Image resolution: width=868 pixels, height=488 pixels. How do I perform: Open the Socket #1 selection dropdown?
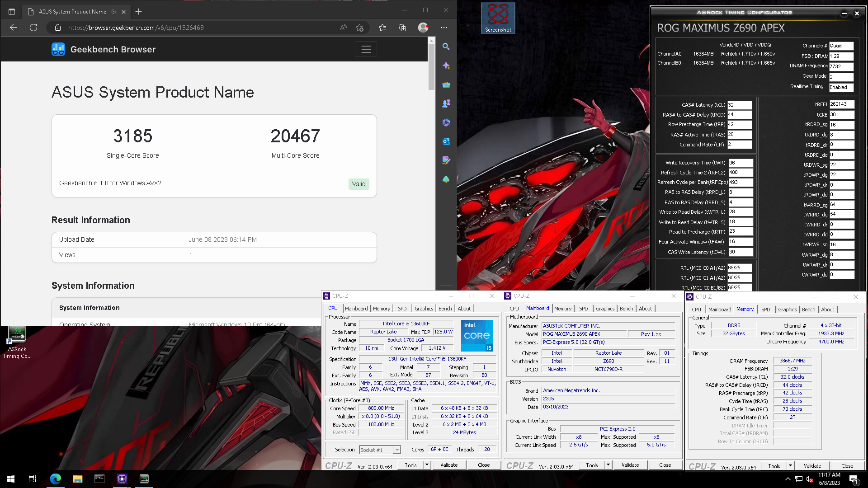pyautogui.click(x=380, y=450)
